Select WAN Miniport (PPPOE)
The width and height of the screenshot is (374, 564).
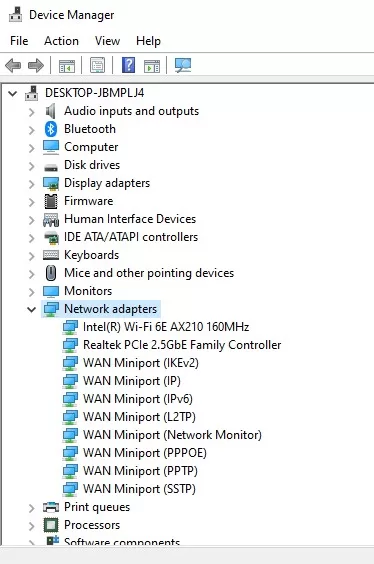pyautogui.click(x=145, y=452)
